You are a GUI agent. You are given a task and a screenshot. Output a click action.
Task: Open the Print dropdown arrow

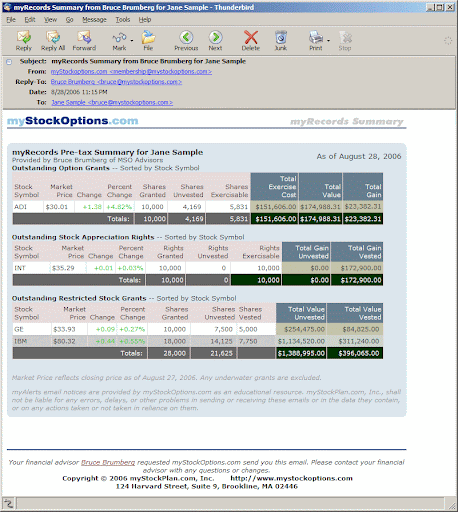[x=329, y=41]
